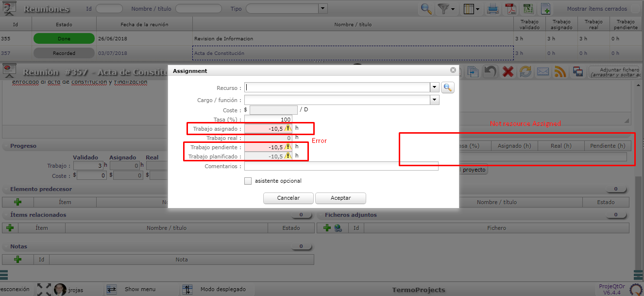
Task: Click the red X delete icon
Action: pyautogui.click(x=508, y=72)
